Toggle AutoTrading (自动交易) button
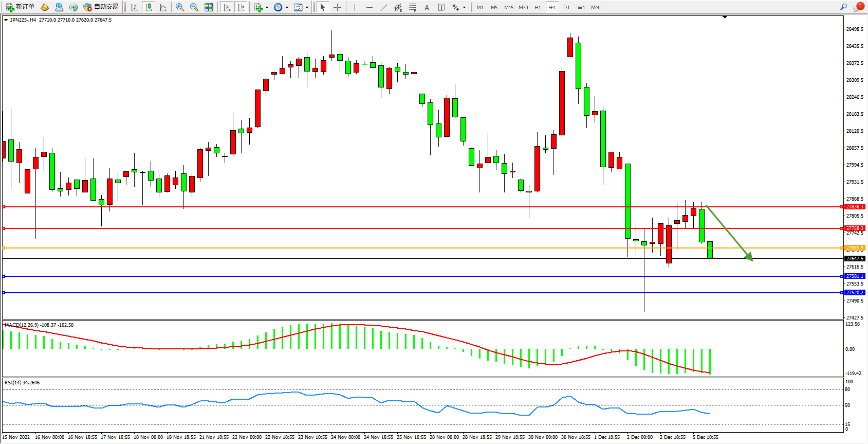Viewport: 868px width, 444px height. tap(101, 7)
